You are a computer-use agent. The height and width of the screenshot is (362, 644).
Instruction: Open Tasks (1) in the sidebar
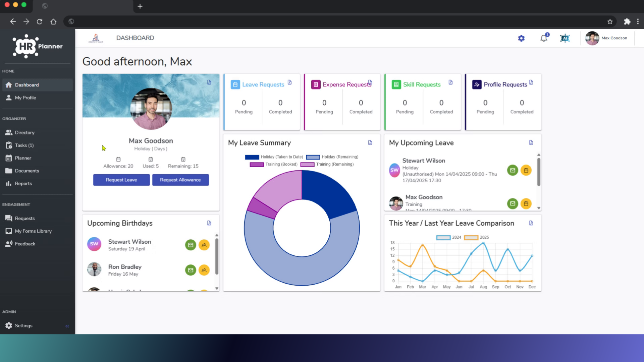click(37, 145)
